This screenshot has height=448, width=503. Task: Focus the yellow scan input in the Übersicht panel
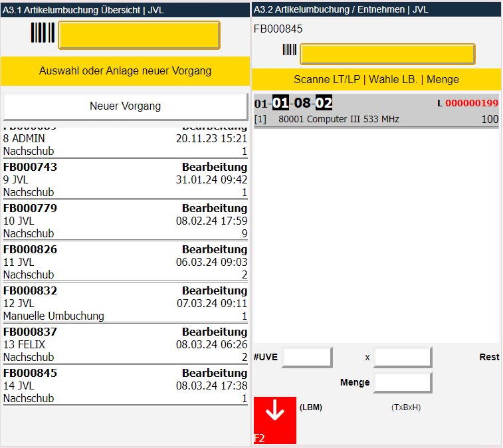[139, 35]
